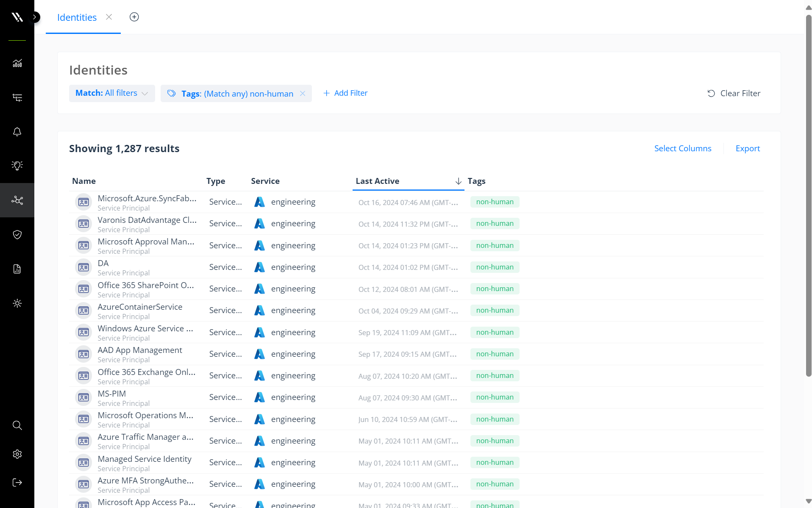Click the tag icon in Tags filter chip

(x=171, y=94)
